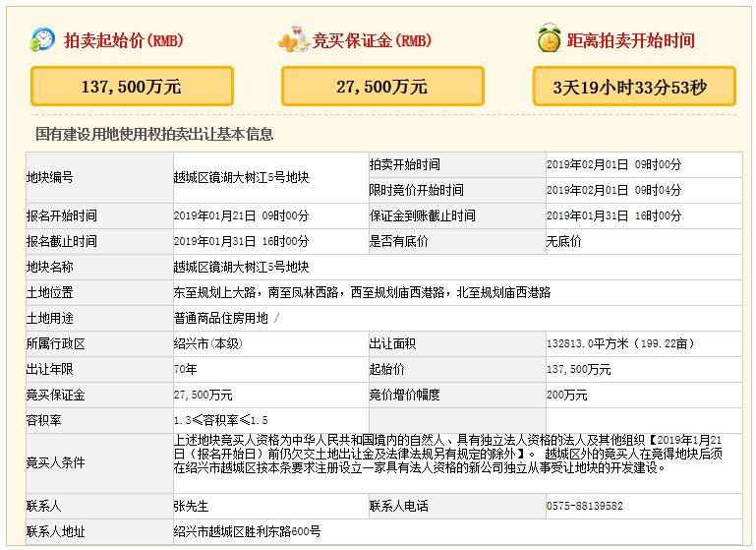Click the 联系人 label
This screenshot has width=756, height=550.
44,506
